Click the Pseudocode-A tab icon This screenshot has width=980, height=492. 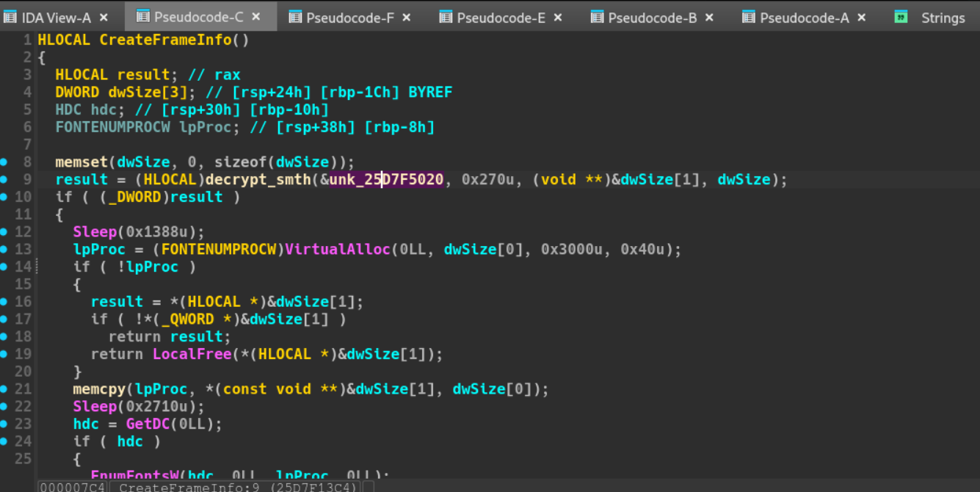pyautogui.click(x=749, y=18)
